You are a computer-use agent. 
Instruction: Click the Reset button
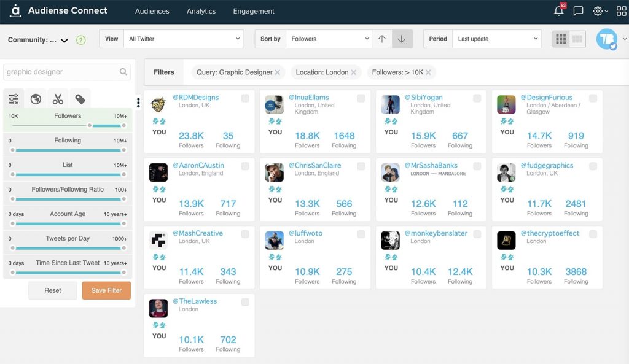click(53, 290)
